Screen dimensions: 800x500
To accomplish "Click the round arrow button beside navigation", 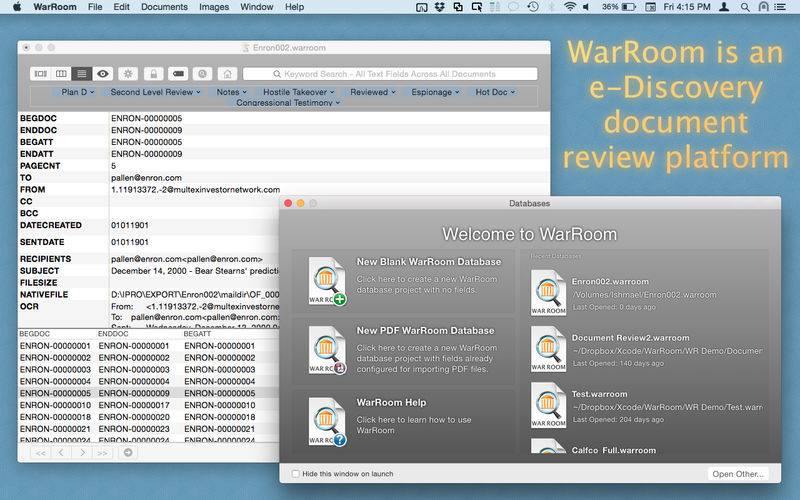I will (x=128, y=453).
